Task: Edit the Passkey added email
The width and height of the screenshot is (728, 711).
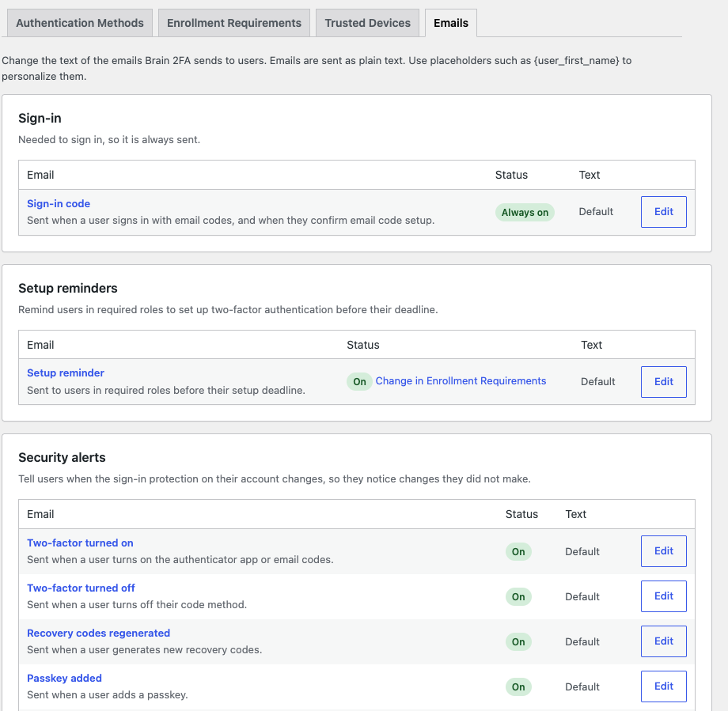Action: pyautogui.click(x=663, y=686)
